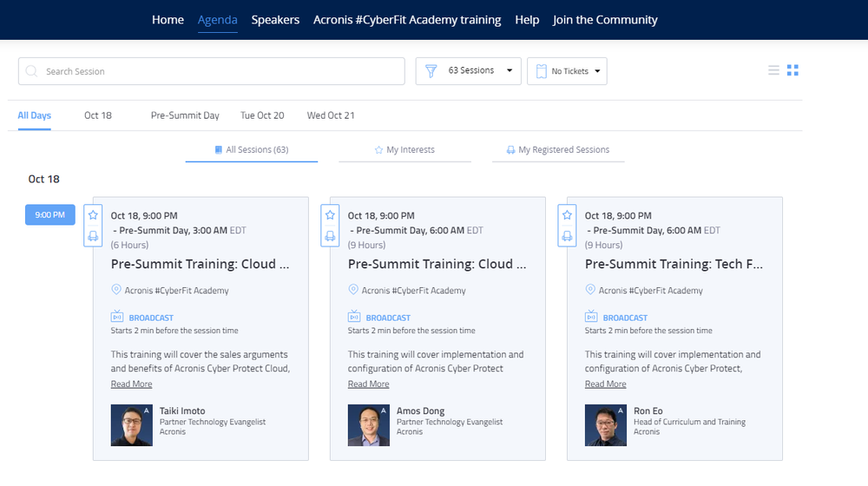The height and width of the screenshot is (486, 868).
Task: Open the Help page
Action: click(x=527, y=20)
